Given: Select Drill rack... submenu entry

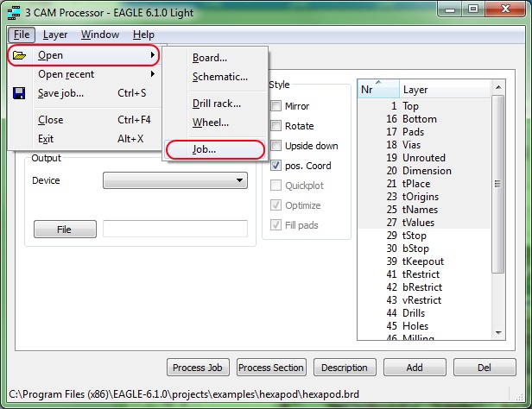Looking at the screenshot, I should tap(215, 104).
